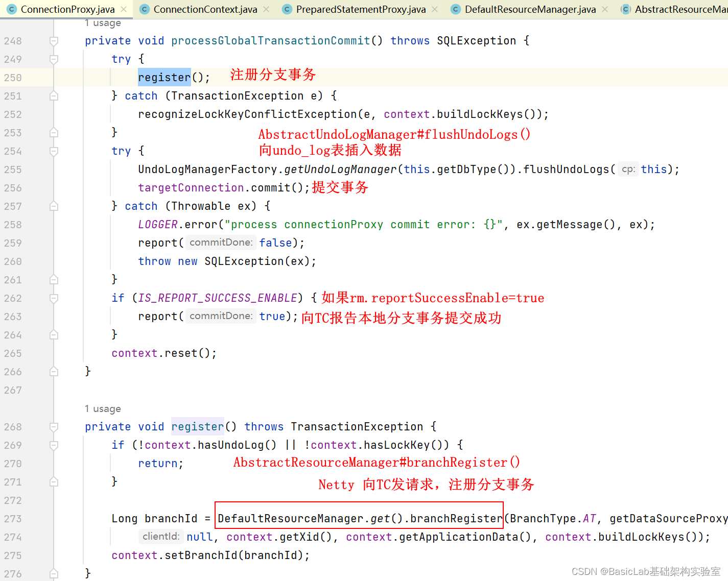The width and height of the screenshot is (728, 581).
Task: Close the DefaultResourceManager.java tab
Action: (x=605, y=9)
